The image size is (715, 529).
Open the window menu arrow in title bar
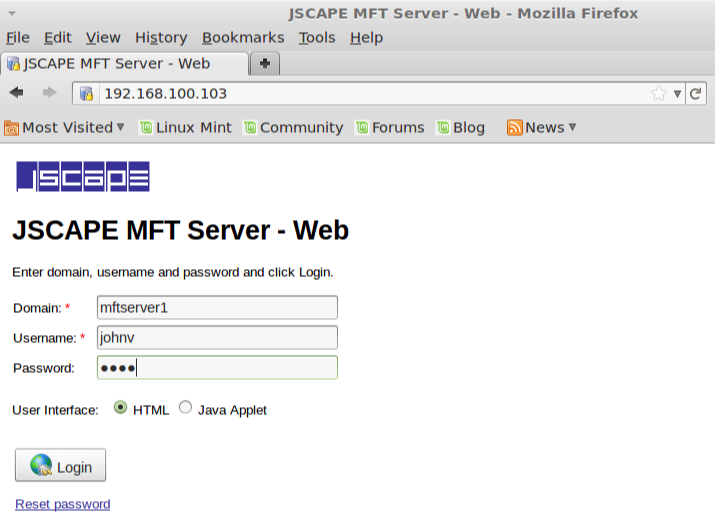pyautogui.click(x=12, y=14)
